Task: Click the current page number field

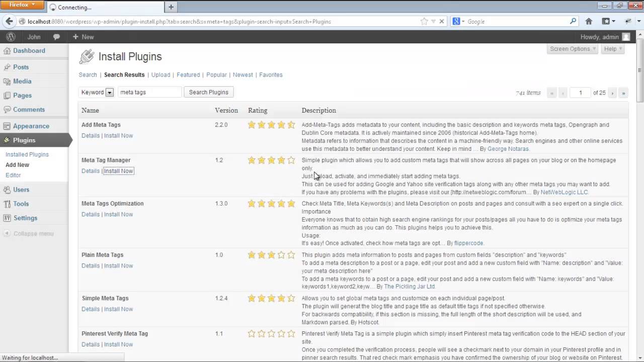Action: click(x=580, y=93)
